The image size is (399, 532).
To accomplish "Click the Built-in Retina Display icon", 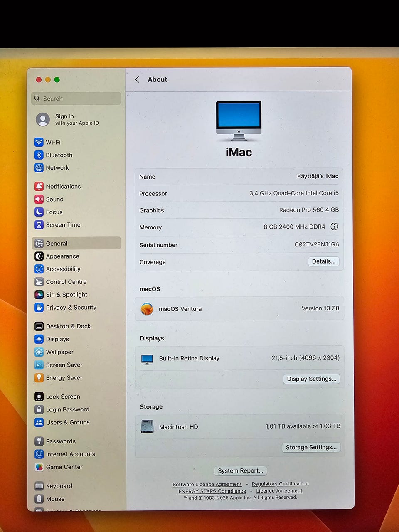I will point(147,359).
